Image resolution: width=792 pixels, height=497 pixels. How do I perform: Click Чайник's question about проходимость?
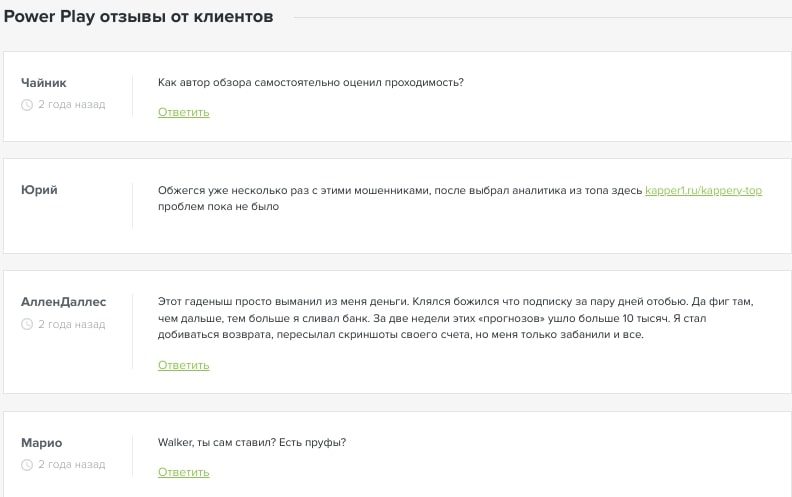click(x=311, y=82)
